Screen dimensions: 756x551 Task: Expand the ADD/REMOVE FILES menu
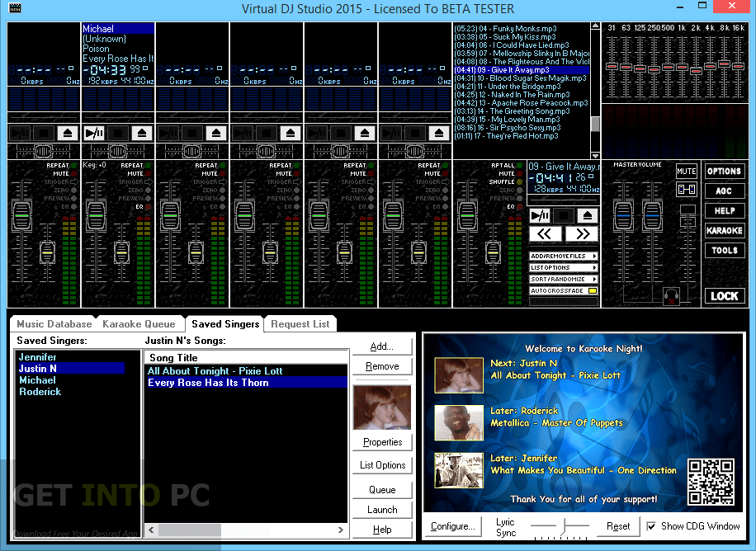point(564,256)
